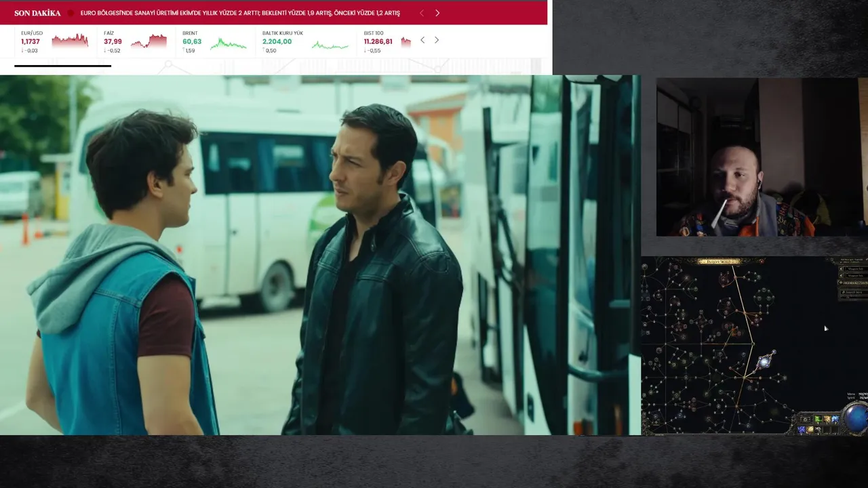Activate blue lightning skill in bottom skill row

pyautogui.click(x=802, y=430)
